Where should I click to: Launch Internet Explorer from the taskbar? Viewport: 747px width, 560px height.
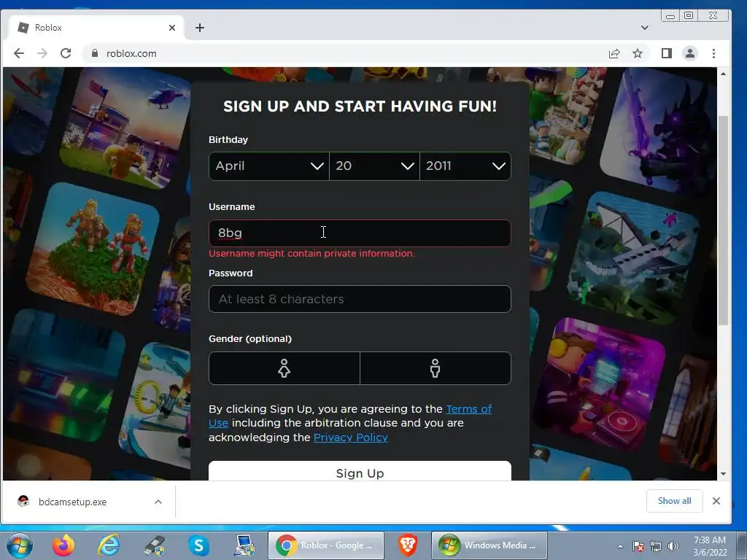(x=109, y=545)
